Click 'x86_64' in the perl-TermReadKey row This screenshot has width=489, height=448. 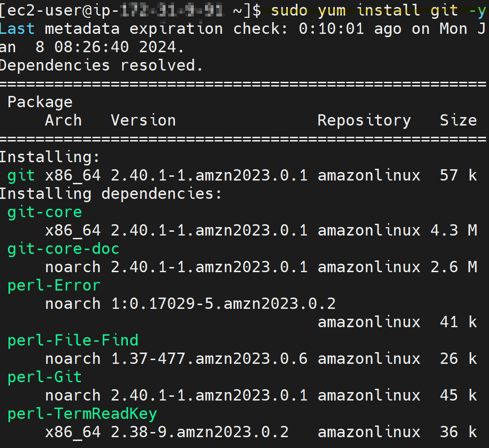[73, 432]
